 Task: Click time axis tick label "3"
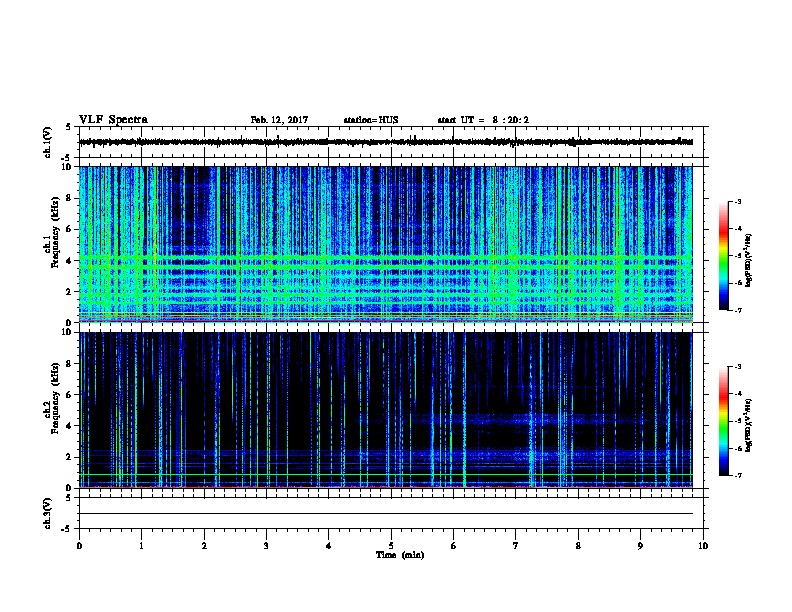266,546
